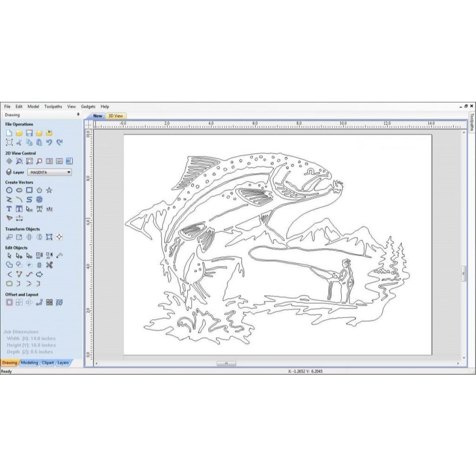Open the Toolpaths menu
476x476 pixels.
pos(53,106)
